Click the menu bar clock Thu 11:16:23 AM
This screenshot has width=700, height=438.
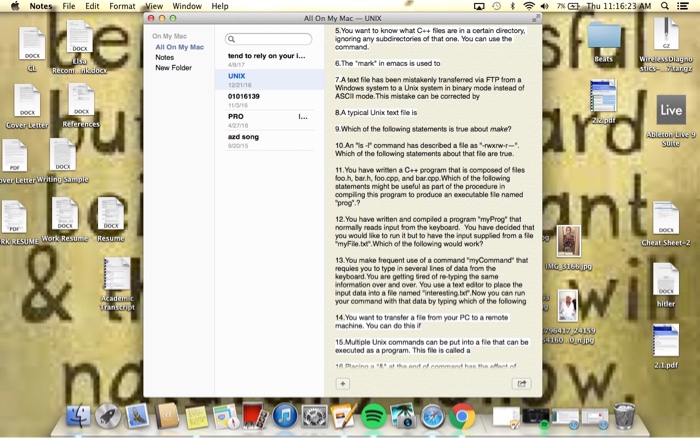[618, 6]
